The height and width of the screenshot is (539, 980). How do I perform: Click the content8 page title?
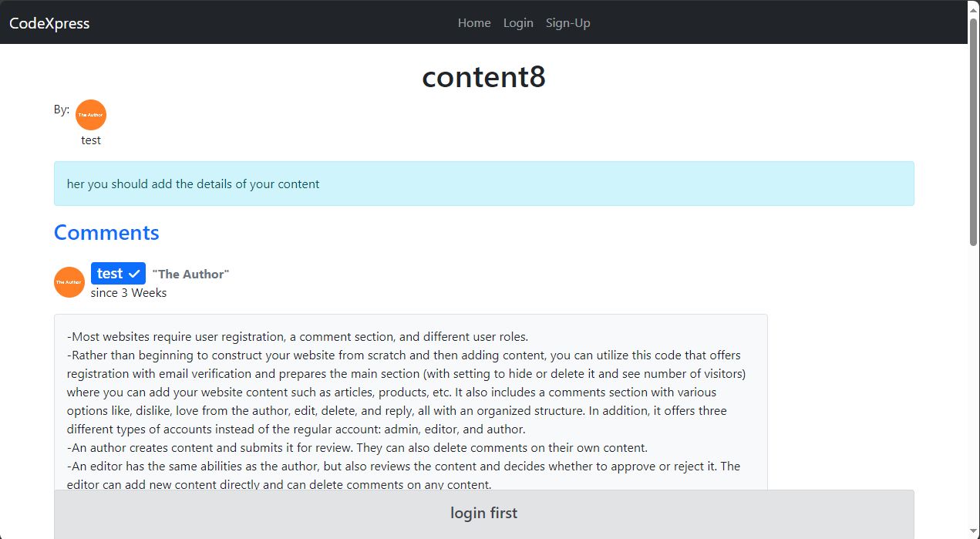point(483,77)
